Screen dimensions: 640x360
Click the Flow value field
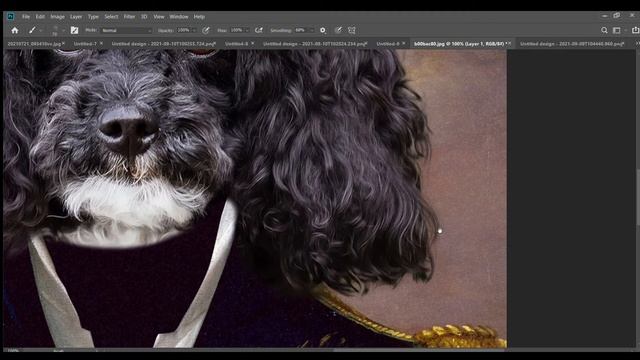[237, 30]
